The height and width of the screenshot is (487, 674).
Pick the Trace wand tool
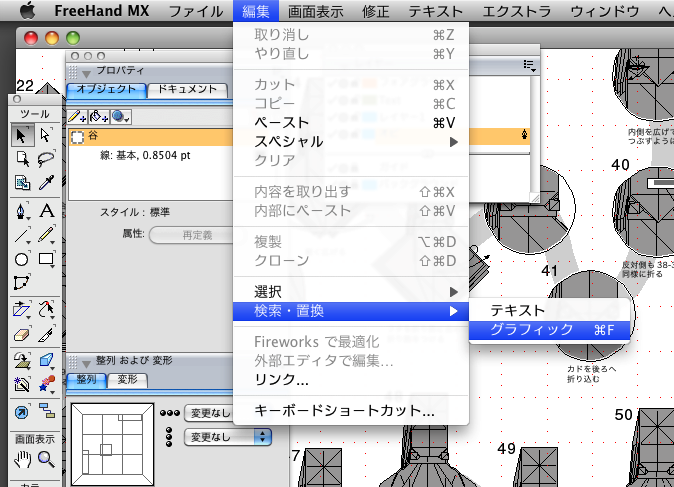22,384
